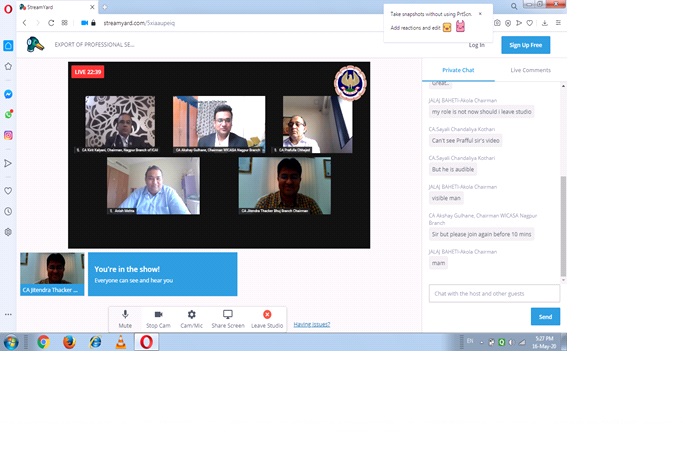The width and height of the screenshot is (685, 460).
Task: Open Messenger in Opera sidebar
Action: [8, 94]
